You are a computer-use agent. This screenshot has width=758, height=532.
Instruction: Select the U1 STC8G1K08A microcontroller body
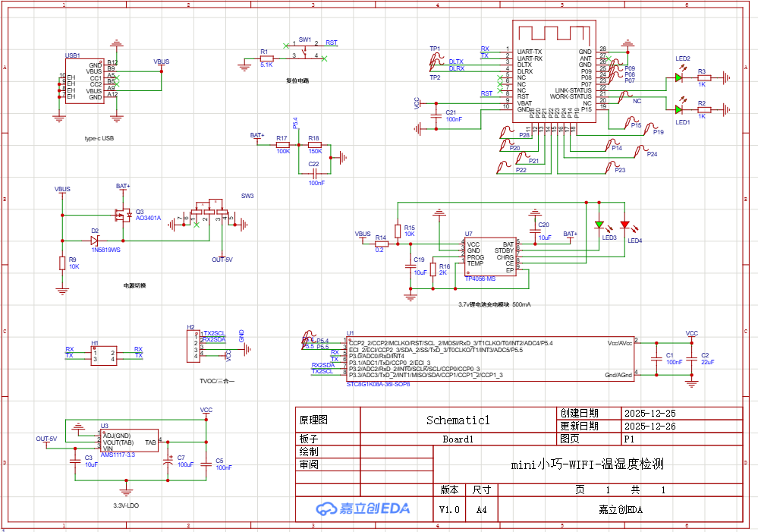pyautogui.click(x=491, y=359)
